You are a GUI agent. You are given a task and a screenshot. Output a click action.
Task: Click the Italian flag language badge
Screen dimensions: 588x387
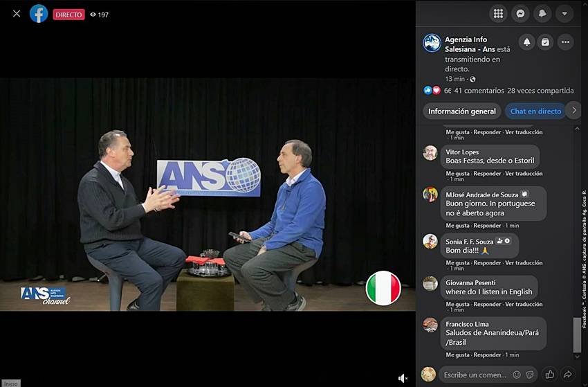coord(383,288)
